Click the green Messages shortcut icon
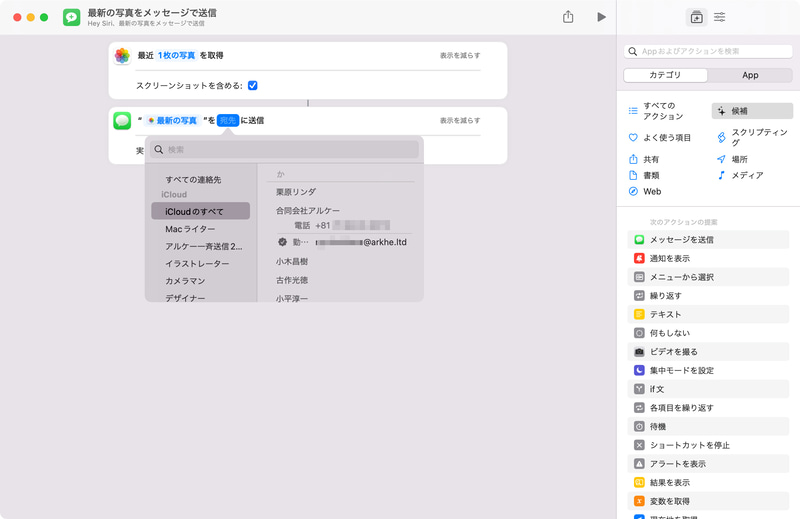Image resolution: width=800 pixels, height=519 pixels. click(71, 17)
